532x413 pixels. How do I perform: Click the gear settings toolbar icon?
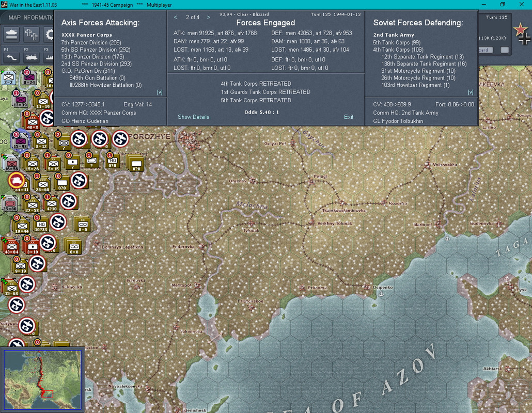pos(50,34)
